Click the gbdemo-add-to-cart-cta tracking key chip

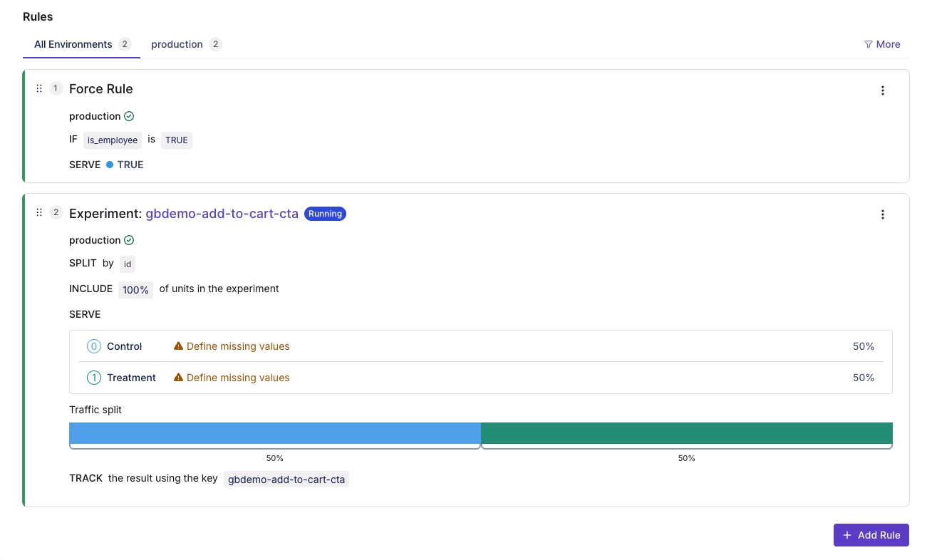coord(286,479)
